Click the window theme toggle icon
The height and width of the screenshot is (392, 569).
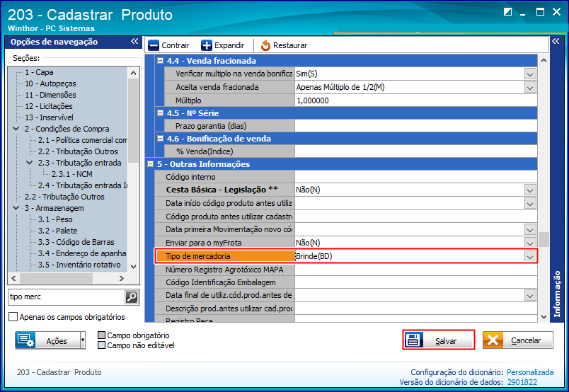507,11
